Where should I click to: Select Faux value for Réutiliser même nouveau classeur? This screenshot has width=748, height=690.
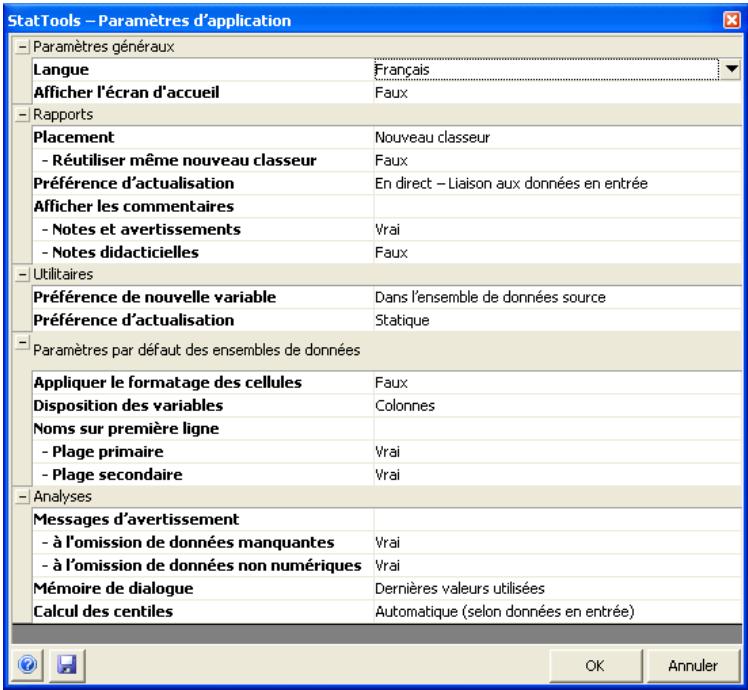click(x=557, y=160)
